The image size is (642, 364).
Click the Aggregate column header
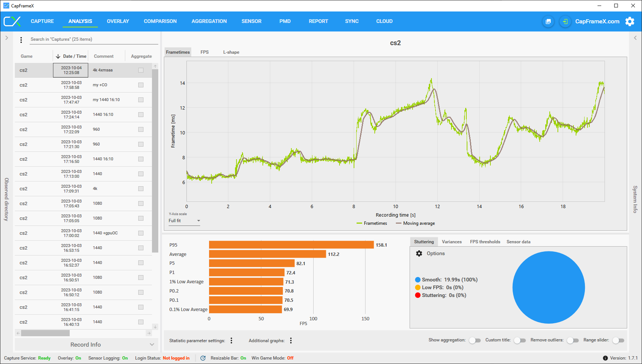141,56
